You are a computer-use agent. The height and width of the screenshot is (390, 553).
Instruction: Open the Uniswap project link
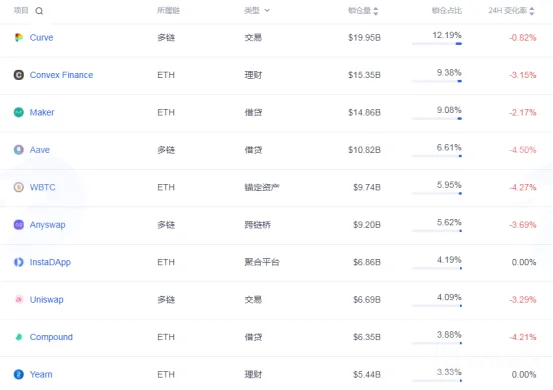(47, 300)
